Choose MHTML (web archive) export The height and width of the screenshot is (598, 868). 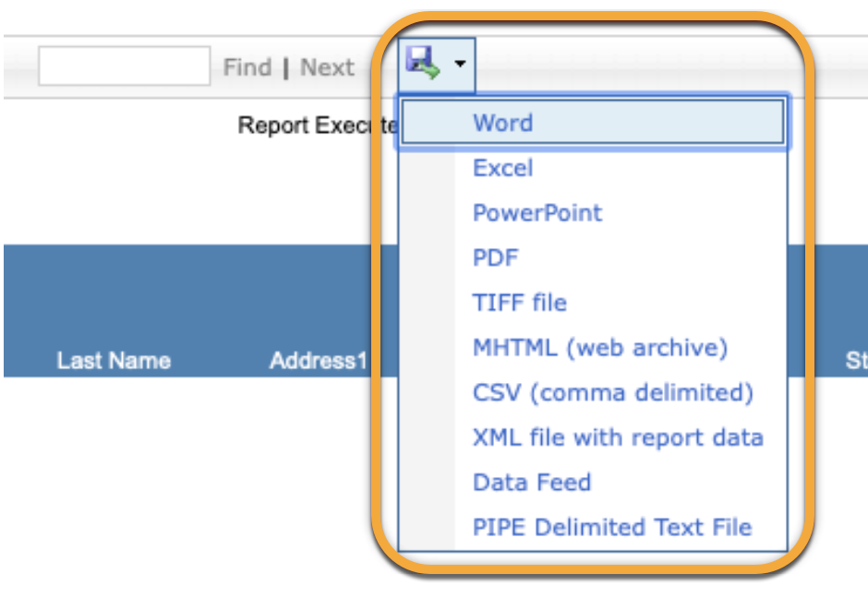tap(600, 348)
